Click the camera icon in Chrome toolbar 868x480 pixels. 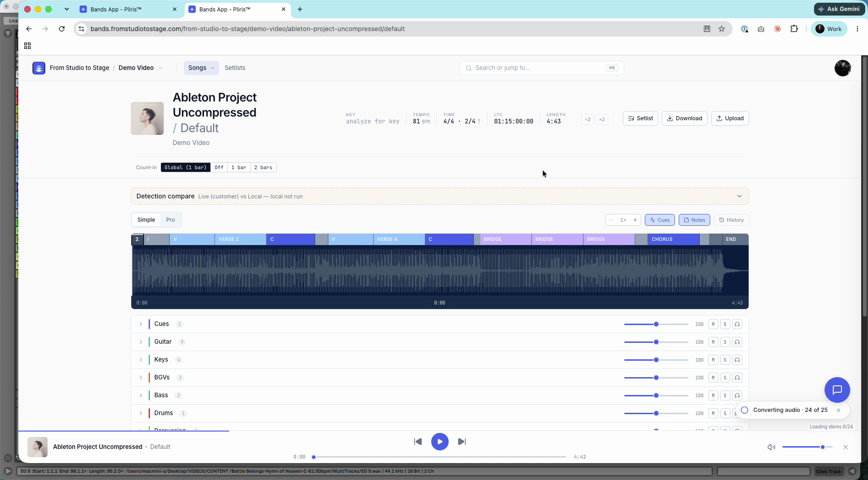tap(761, 29)
